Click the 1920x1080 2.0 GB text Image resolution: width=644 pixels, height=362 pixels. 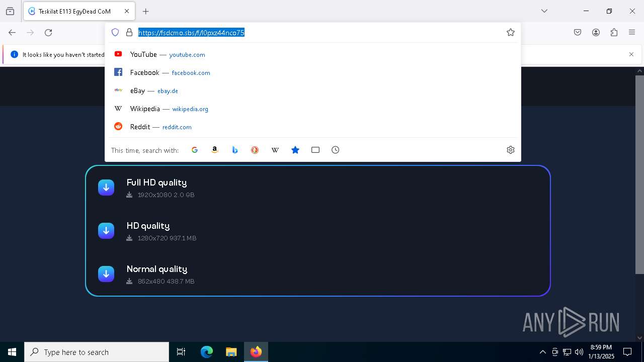pos(166,195)
